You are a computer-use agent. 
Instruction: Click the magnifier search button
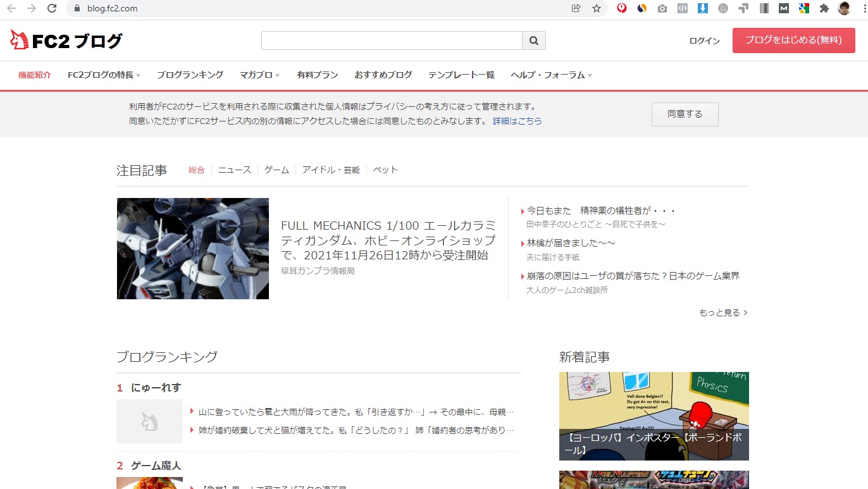tap(533, 40)
